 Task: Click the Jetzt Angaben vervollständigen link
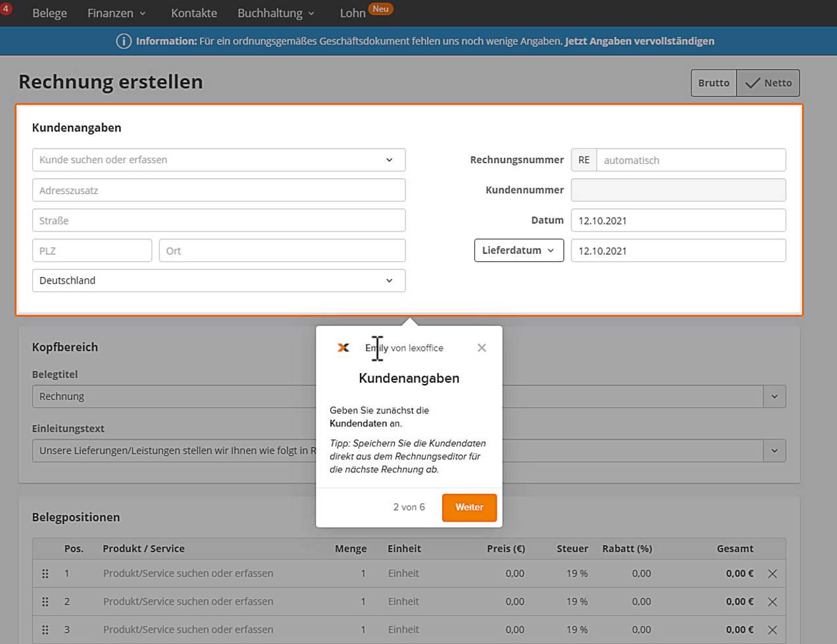click(640, 41)
